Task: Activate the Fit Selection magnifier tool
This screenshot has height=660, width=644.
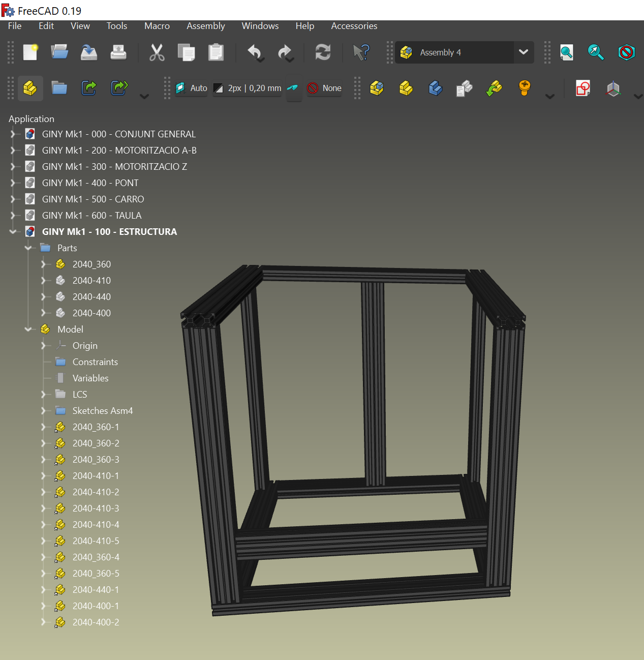Action: (596, 52)
